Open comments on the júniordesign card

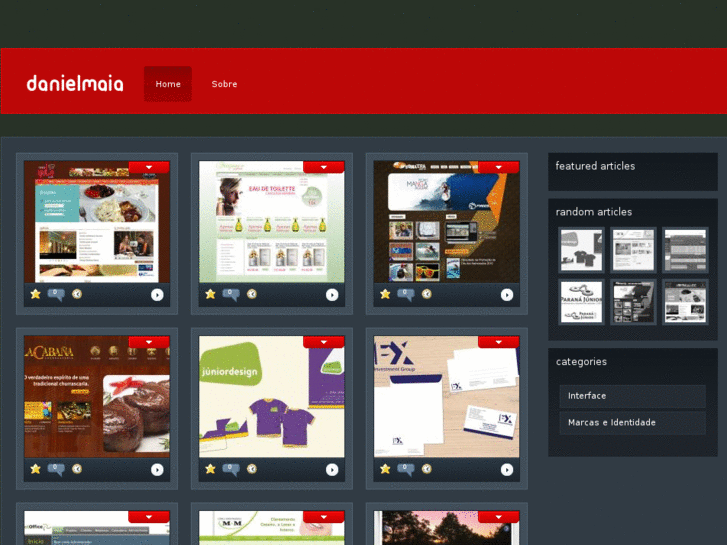pos(231,469)
